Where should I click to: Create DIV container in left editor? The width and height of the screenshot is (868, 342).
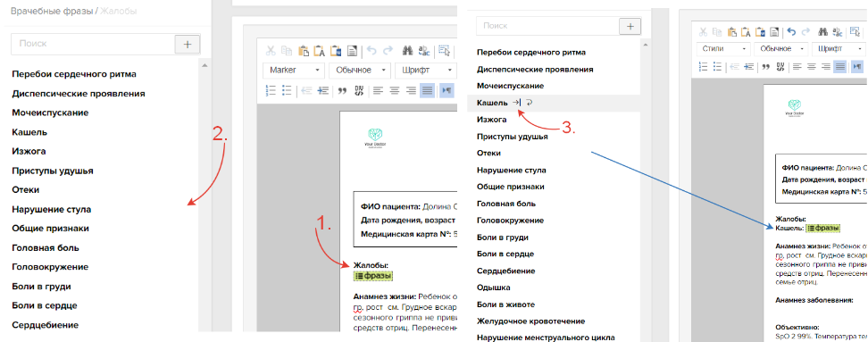click(x=359, y=90)
